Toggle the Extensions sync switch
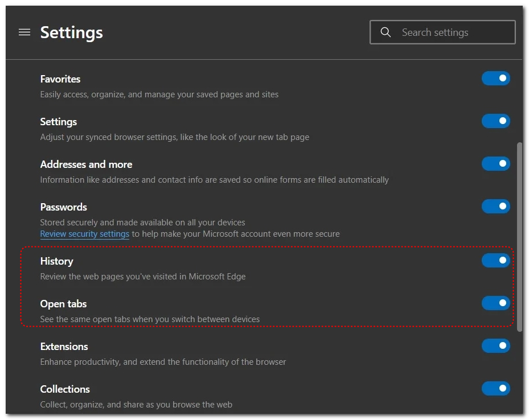529x420 pixels. [495, 346]
